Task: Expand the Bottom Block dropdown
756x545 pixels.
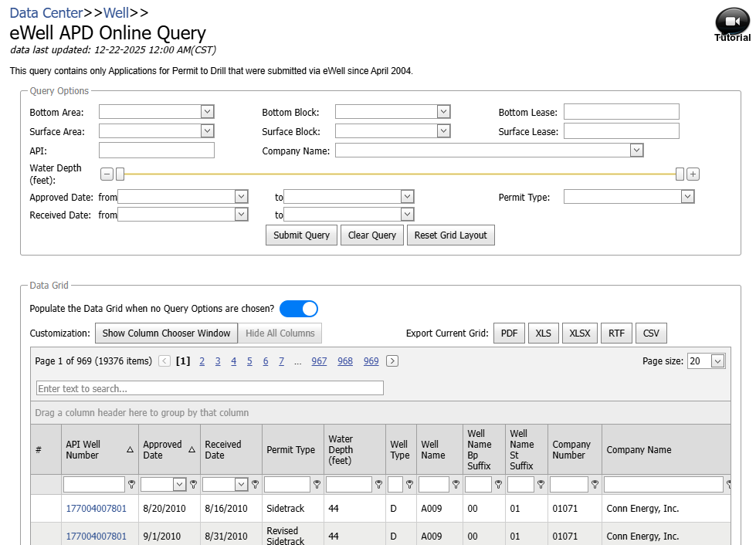Action: click(x=443, y=112)
